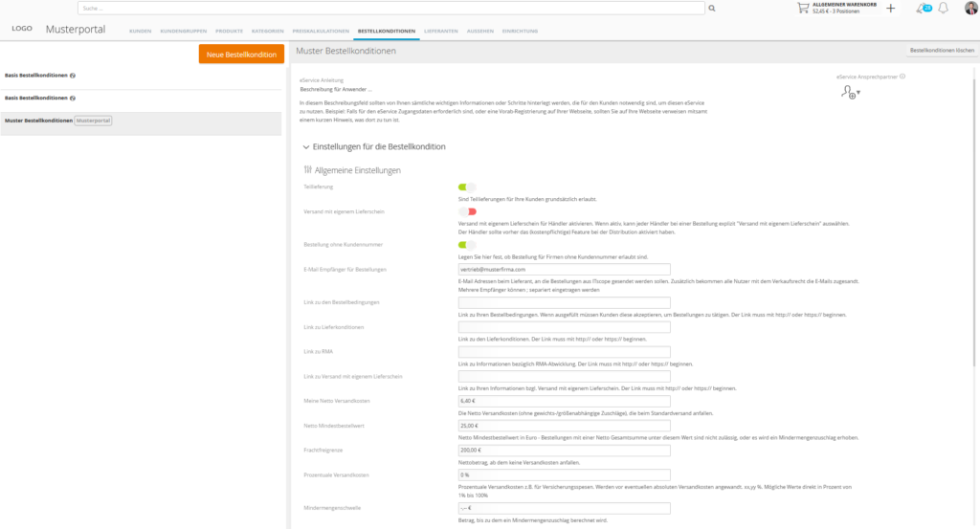Click the Frachtfreigrenze field

coord(564,451)
